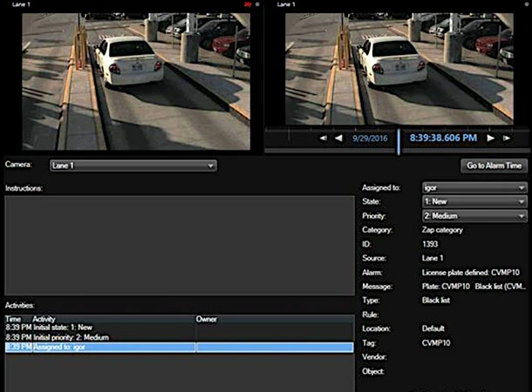
Task: Click License plate defined: CVMP10 alarm text
Action: [471, 273]
